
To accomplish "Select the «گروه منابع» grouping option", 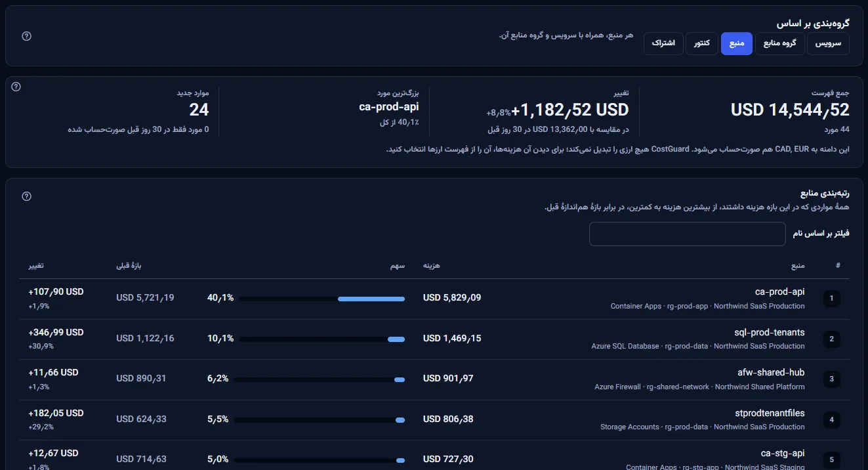I will (779, 43).
